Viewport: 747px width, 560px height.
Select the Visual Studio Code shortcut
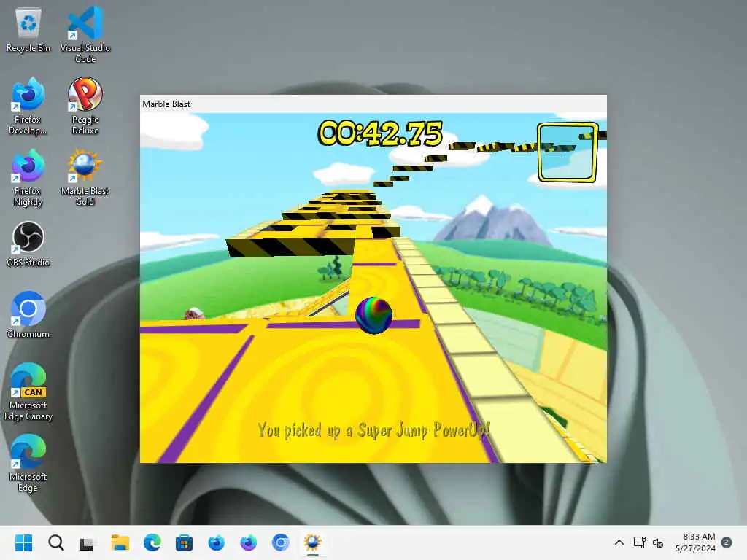(x=85, y=35)
